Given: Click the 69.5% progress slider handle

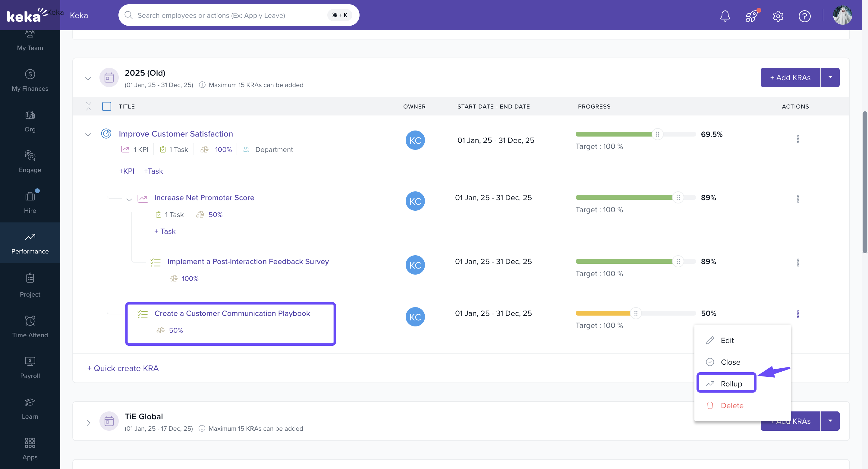Looking at the screenshot, I should tap(657, 134).
